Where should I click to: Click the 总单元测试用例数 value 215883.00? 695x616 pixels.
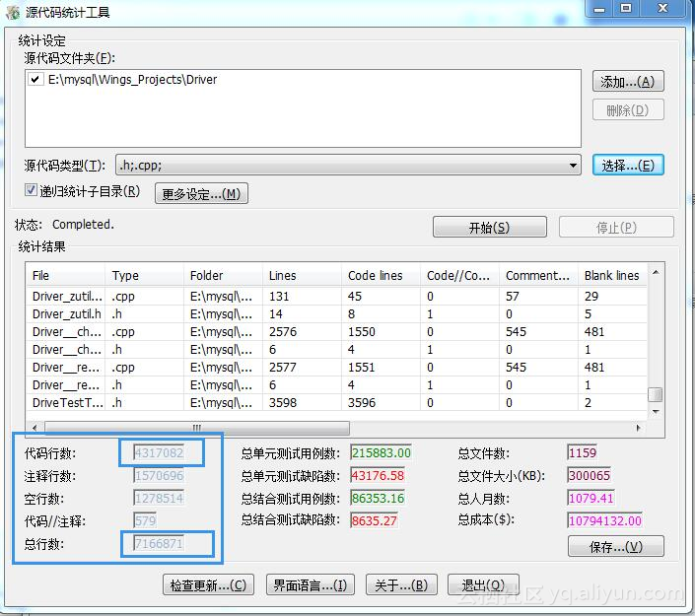(x=381, y=453)
